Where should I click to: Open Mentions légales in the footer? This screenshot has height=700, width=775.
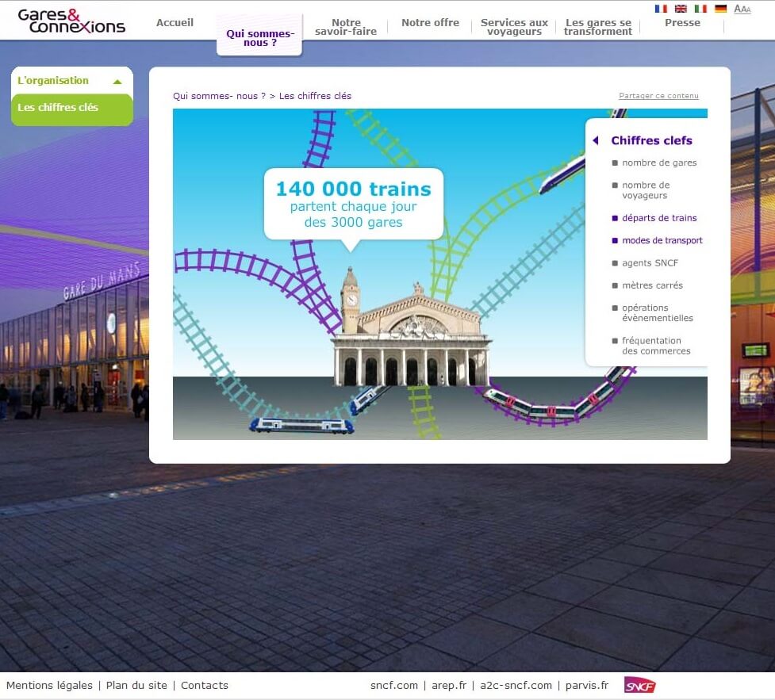click(x=49, y=685)
